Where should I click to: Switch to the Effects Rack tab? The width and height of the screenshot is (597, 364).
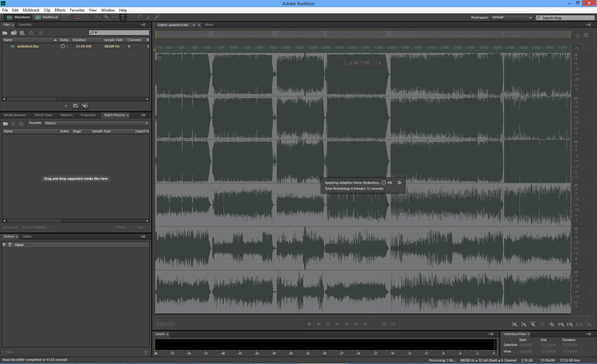tap(43, 115)
